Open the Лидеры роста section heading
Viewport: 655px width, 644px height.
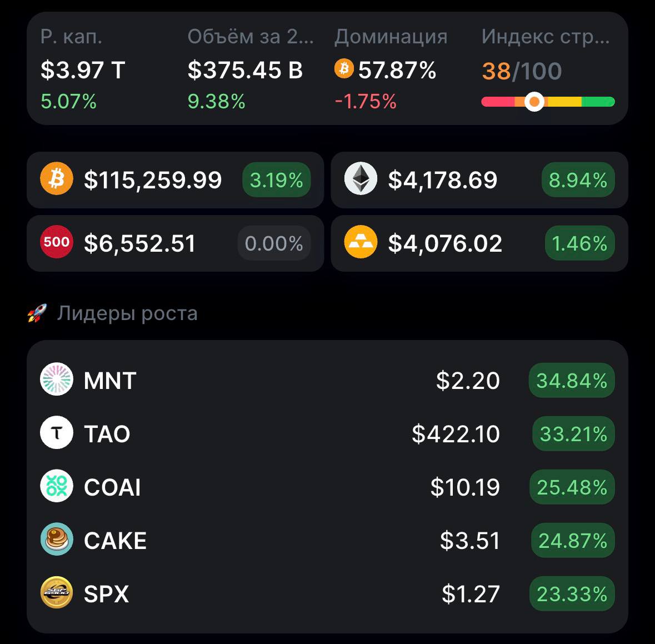[127, 314]
